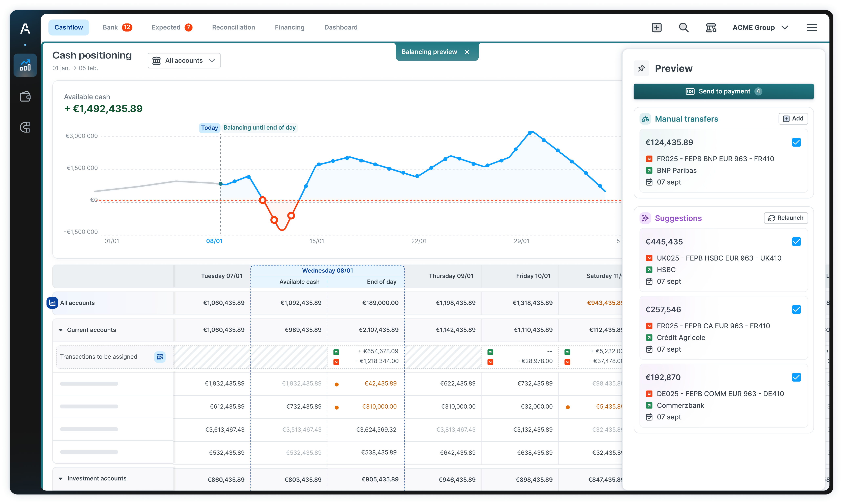Screen dimensions: 843x504
Task: Uncheck the €124,435.89 manual transfer
Action: [x=796, y=142]
